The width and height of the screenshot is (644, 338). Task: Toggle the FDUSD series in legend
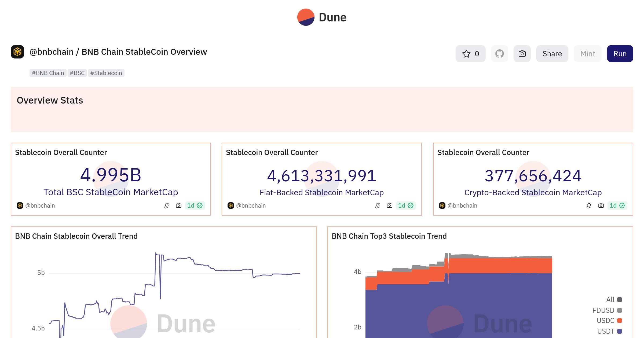pos(607,310)
